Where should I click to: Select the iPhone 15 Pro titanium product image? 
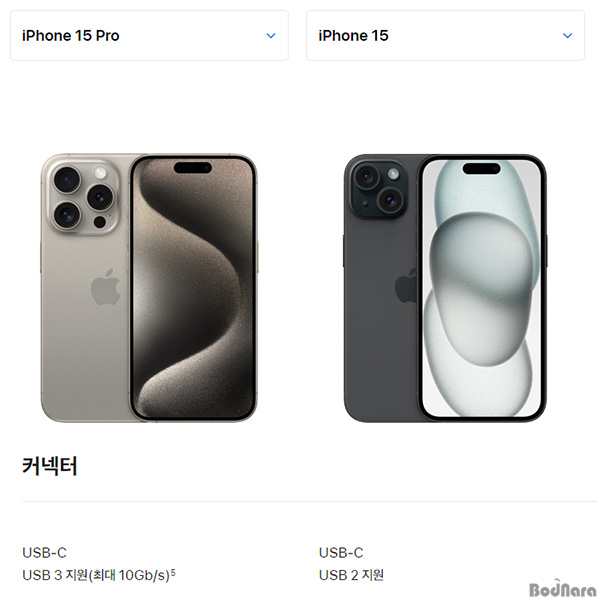(149, 288)
